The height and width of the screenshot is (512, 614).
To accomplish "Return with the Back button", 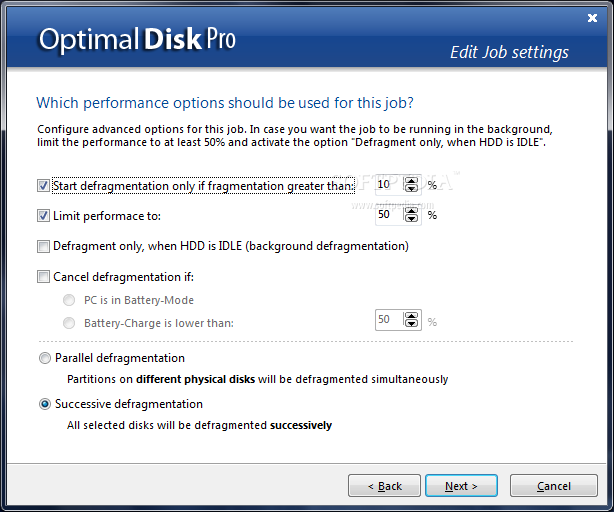I will click(385, 486).
